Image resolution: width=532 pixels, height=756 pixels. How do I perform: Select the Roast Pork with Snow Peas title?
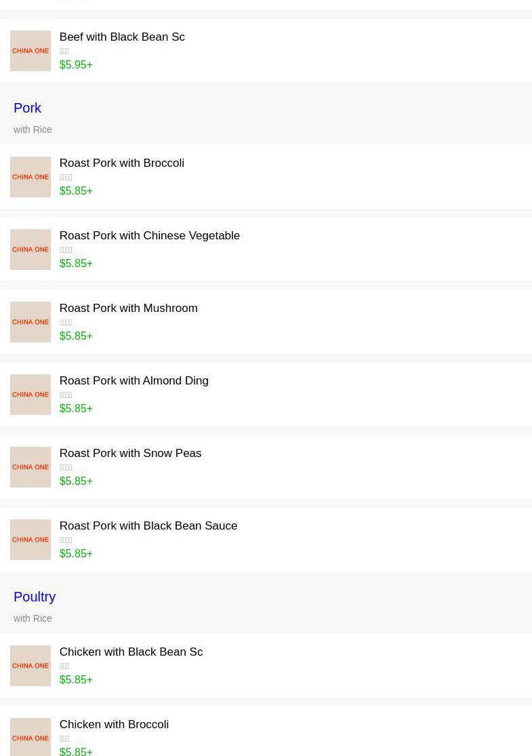click(130, 454)
